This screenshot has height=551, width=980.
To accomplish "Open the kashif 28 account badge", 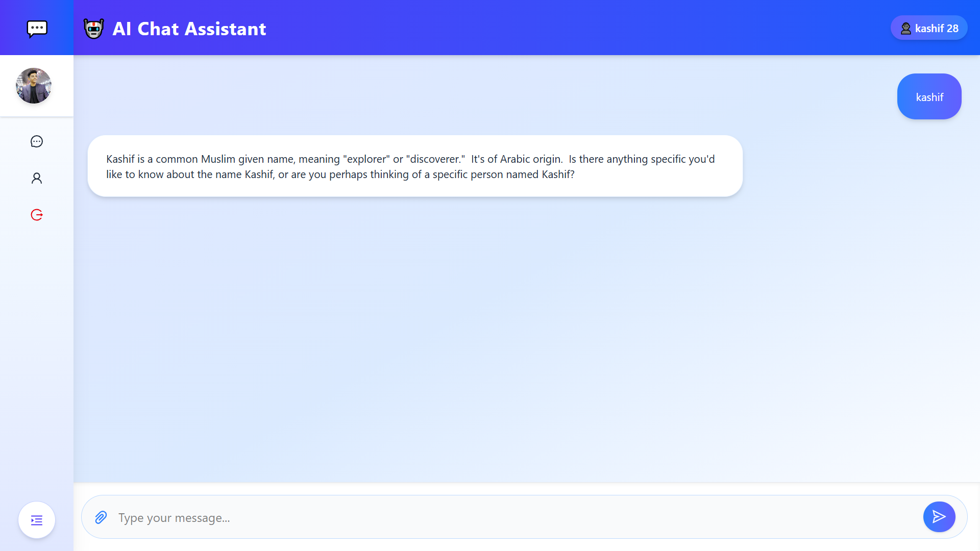I will click(x=928, y=28).
